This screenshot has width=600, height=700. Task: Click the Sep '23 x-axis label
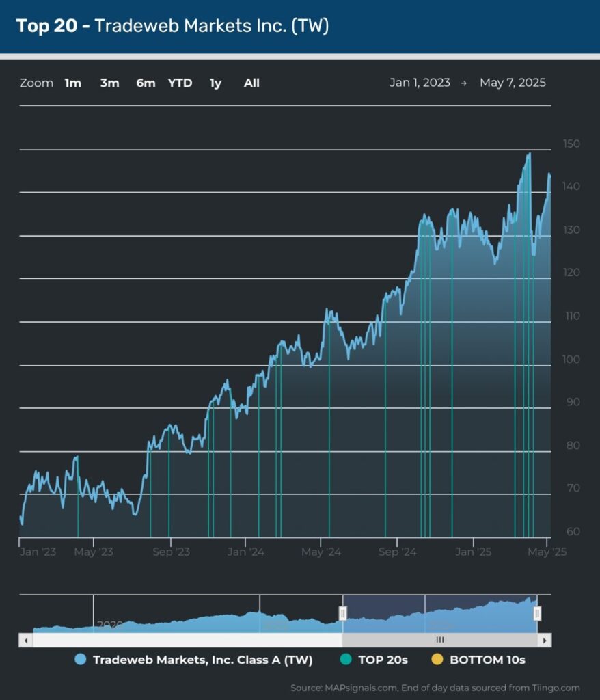pos(171,552)
